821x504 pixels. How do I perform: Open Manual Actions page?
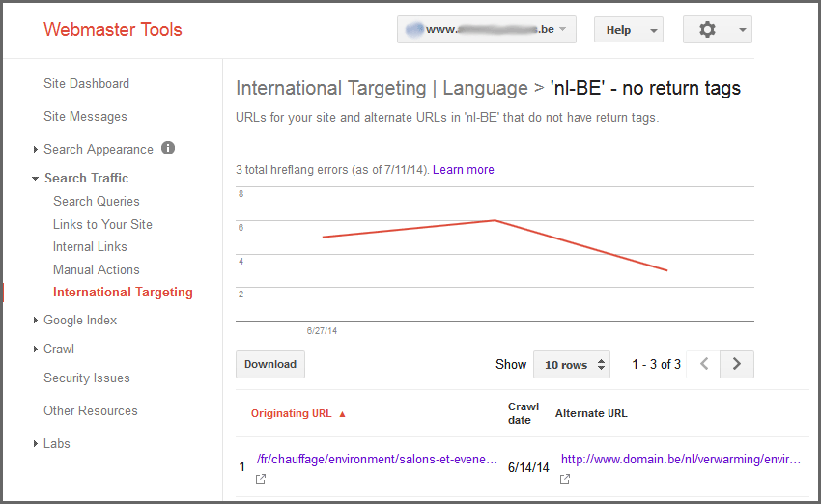[x=97, y=269]
